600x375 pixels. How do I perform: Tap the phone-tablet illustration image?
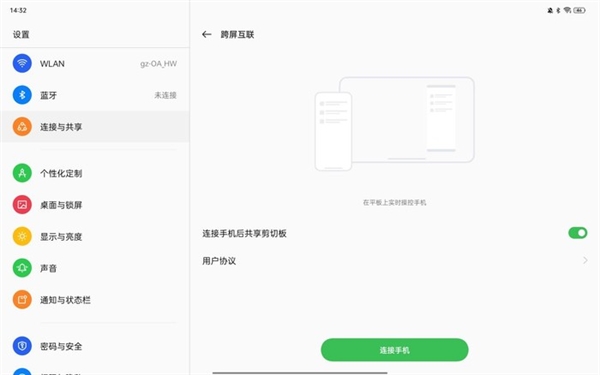[395, 124]
